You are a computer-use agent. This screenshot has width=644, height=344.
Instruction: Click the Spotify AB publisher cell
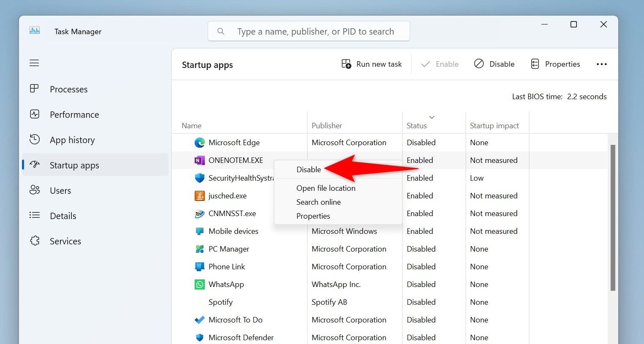pos(329,302)
